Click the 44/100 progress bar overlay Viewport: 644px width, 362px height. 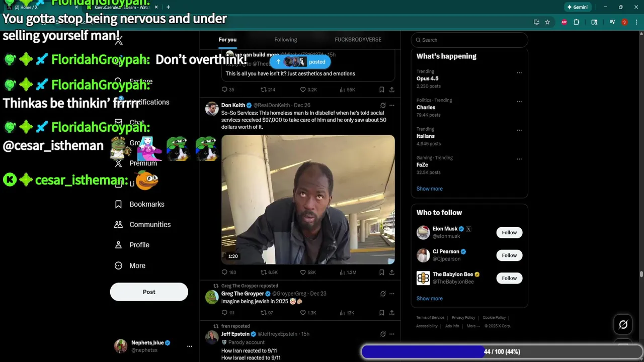pyautogui.click(x=502, y=351)
